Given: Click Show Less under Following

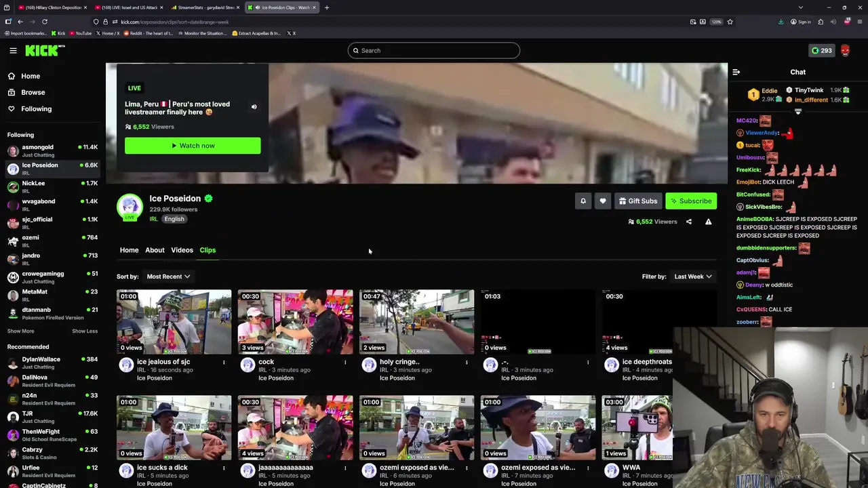Looking at the screenshot, I should point(85,331).
